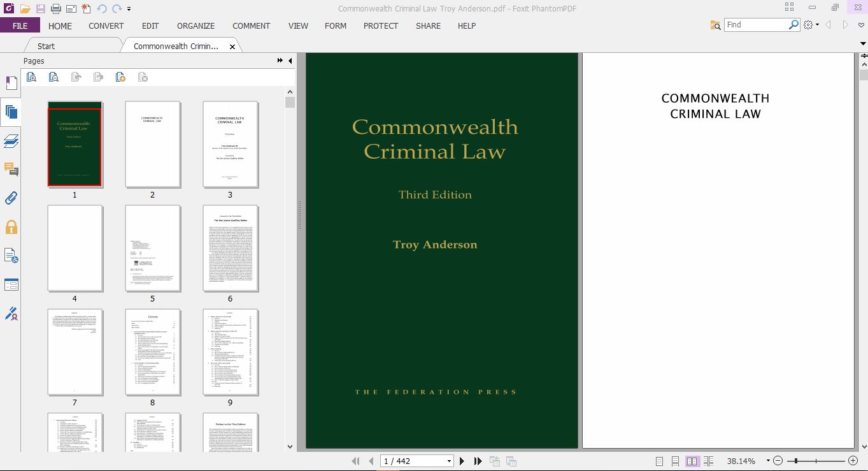Redo the last undone action
Image resolution: width=868 pixels, height=471 pixels.
(117, 9)
